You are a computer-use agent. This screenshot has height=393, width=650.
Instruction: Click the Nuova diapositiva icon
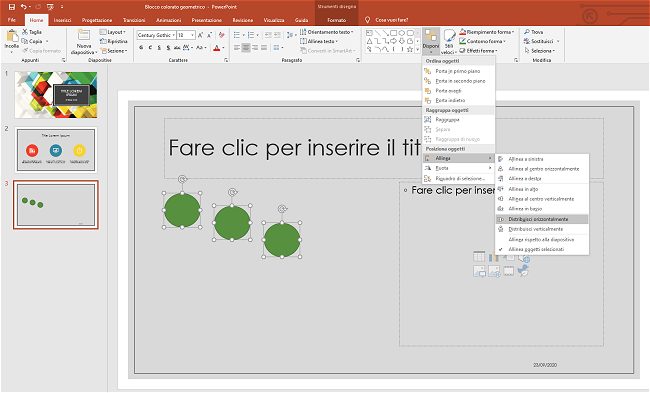tap(83, 36)
